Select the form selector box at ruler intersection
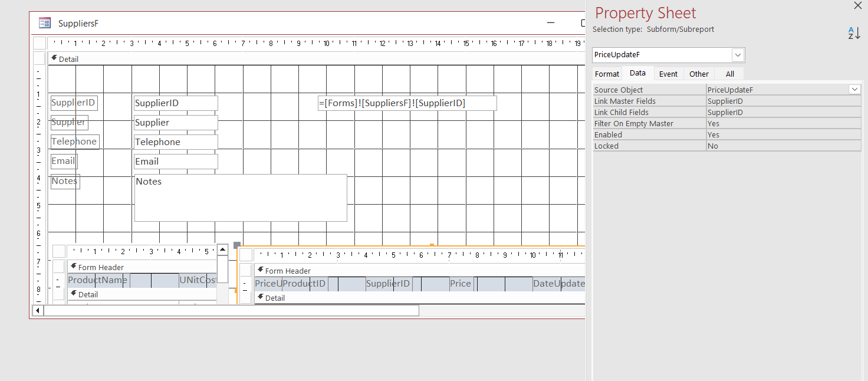The image size is (868, 381). [x=39, y=42]
